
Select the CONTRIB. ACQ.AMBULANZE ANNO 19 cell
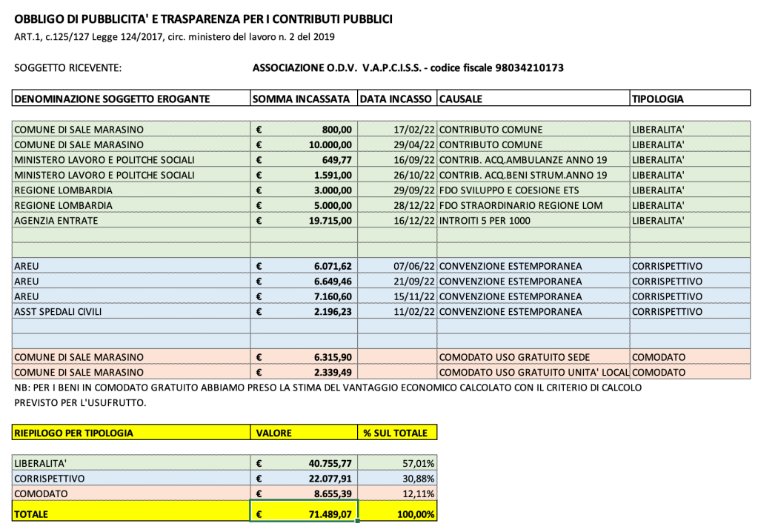pyautogui.click(x=533, y=159)
